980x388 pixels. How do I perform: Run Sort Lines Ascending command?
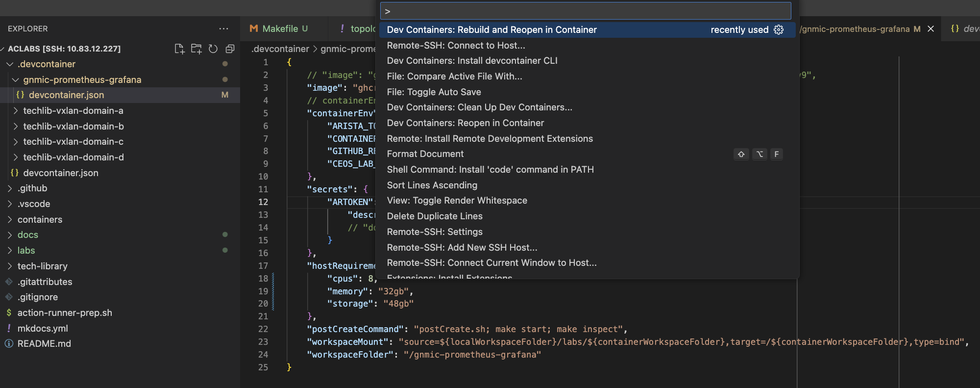tap(587, 185)
